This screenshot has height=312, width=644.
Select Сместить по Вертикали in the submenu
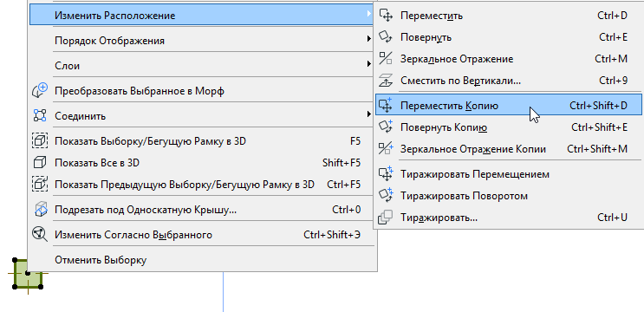[508, 81]
